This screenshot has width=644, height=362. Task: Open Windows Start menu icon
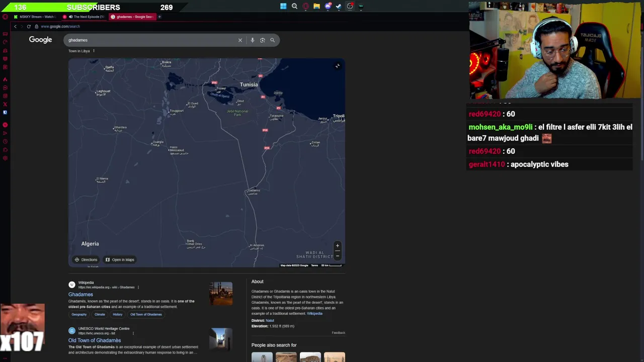click(x=283, y=7)
